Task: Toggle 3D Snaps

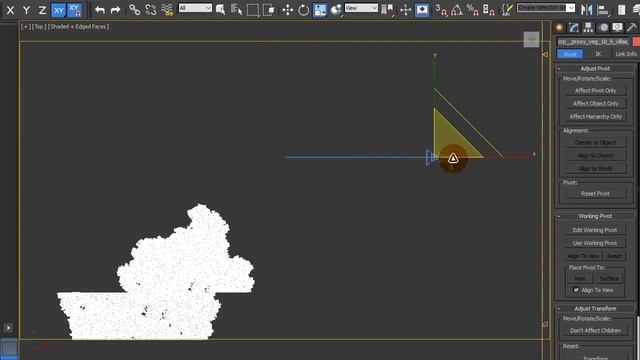Action: click(x=441, y=10)
